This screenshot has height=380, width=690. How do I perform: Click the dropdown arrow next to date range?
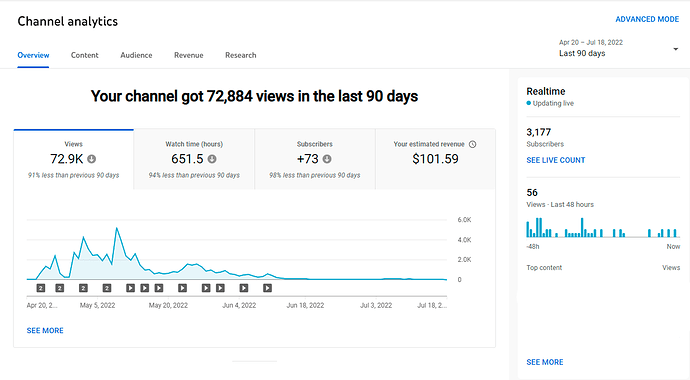[x=675, y=49]
